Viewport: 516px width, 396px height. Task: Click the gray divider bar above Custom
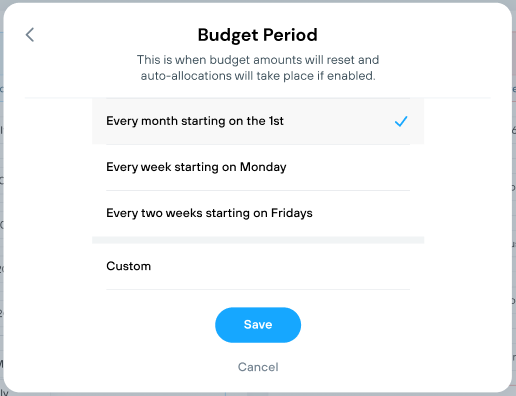(x=258, y=240)
